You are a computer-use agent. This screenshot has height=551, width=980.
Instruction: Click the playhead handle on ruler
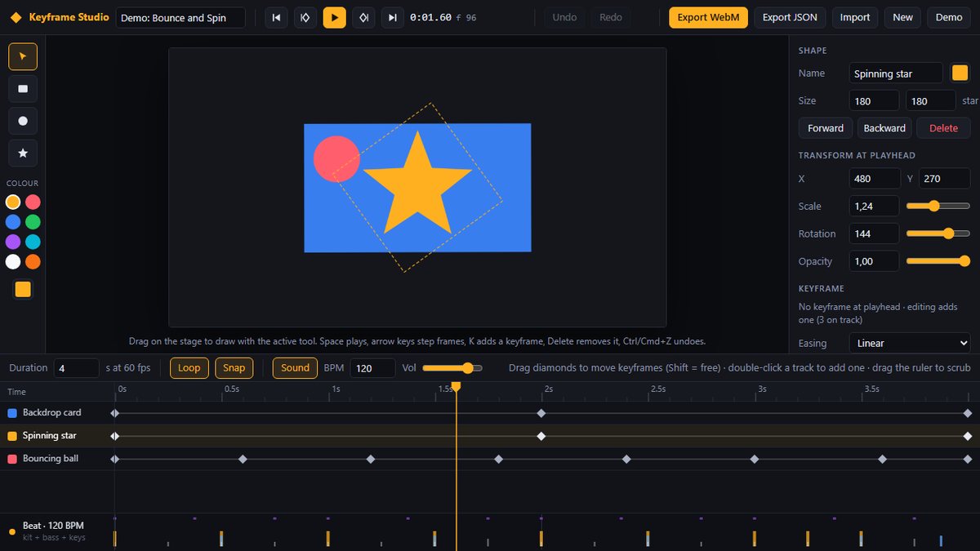pyautogui.click(x=456, y=386)
